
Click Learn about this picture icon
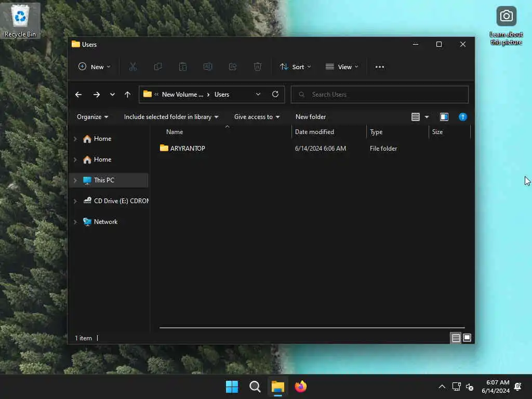click(506, 25)
